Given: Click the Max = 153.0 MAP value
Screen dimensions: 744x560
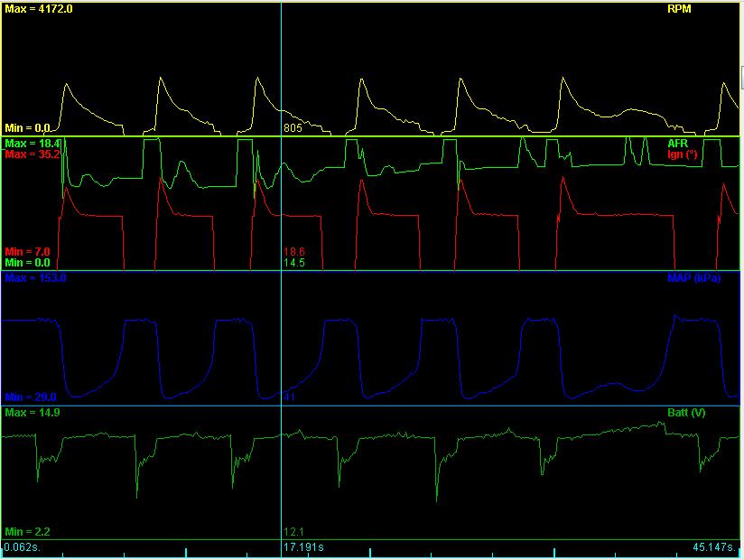Looking at the screenshot, I should 35,278.
